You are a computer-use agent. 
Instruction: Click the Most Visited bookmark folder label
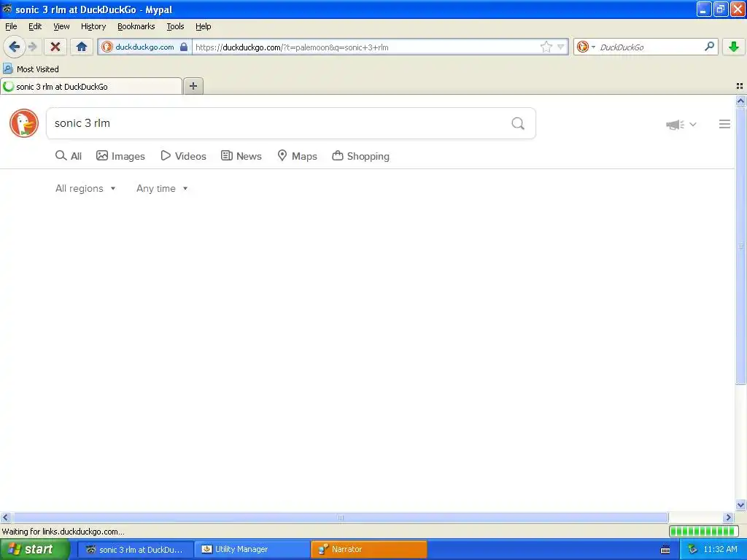[38, 69]
